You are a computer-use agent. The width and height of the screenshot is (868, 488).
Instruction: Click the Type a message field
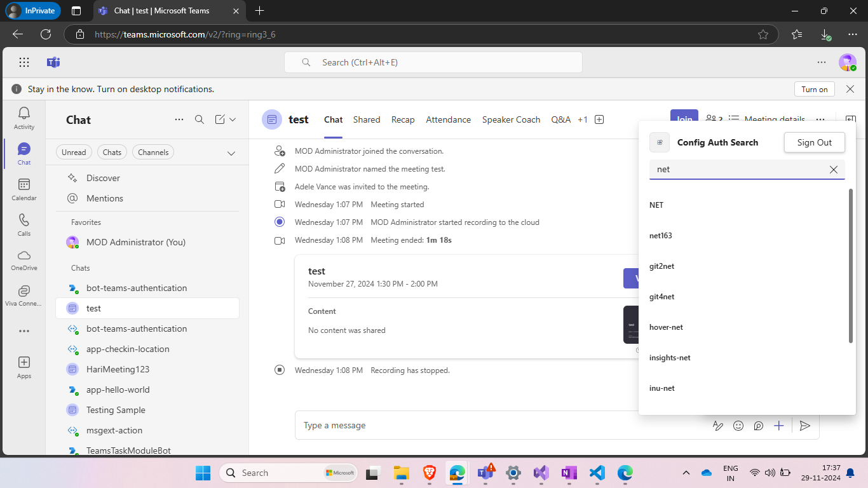coord(502,426)
